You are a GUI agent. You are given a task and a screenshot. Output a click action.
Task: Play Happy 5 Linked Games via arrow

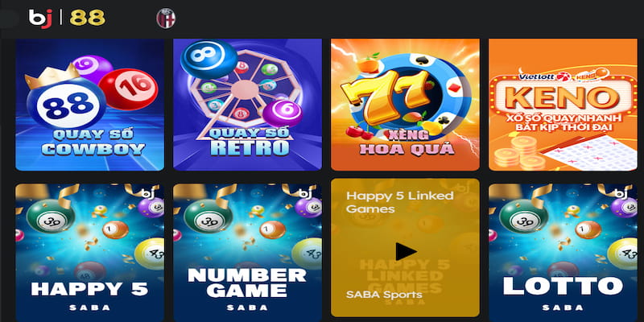click(406, 251)
